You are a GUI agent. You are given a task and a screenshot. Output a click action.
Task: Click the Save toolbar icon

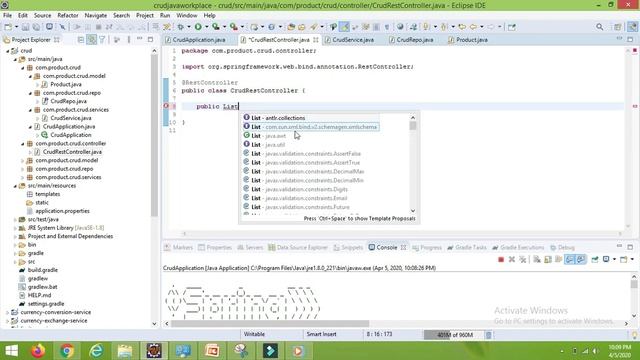click(25, 27)
